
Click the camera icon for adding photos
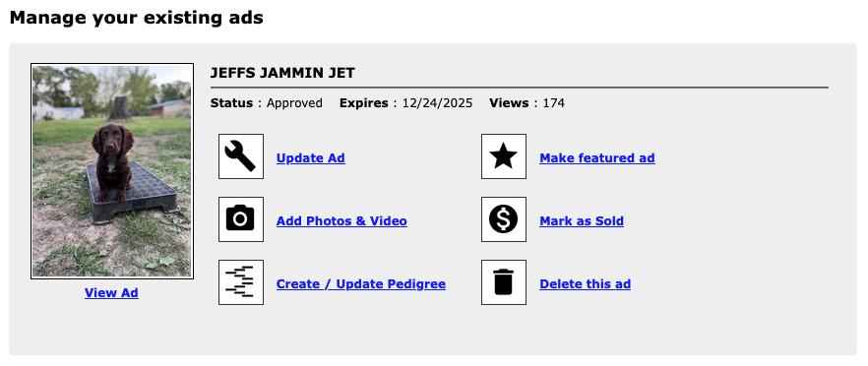point(241,219)
